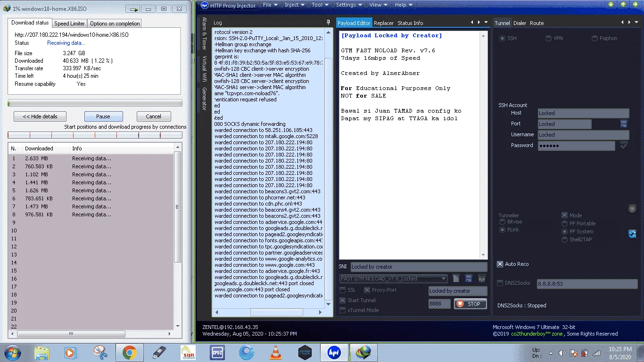Click the network signal icon in system tray
The height and width of the screenshot is (362, 644).
click(x=596, y=353)
